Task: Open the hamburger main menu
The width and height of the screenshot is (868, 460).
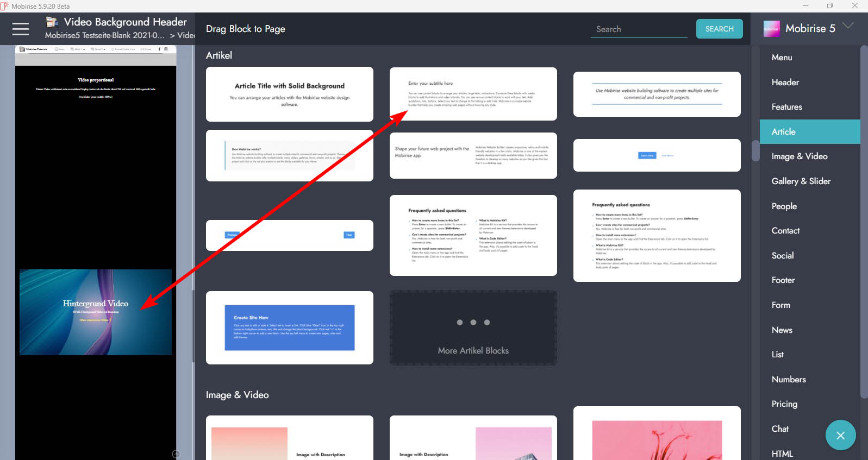Action: pyautogui.click(x=21, y=29)
